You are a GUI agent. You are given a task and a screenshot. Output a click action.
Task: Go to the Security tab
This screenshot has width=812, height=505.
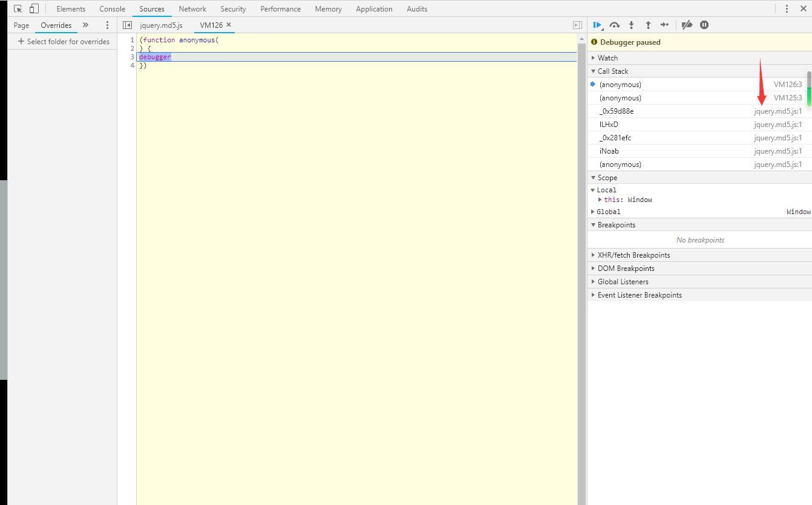coord(233,9)
